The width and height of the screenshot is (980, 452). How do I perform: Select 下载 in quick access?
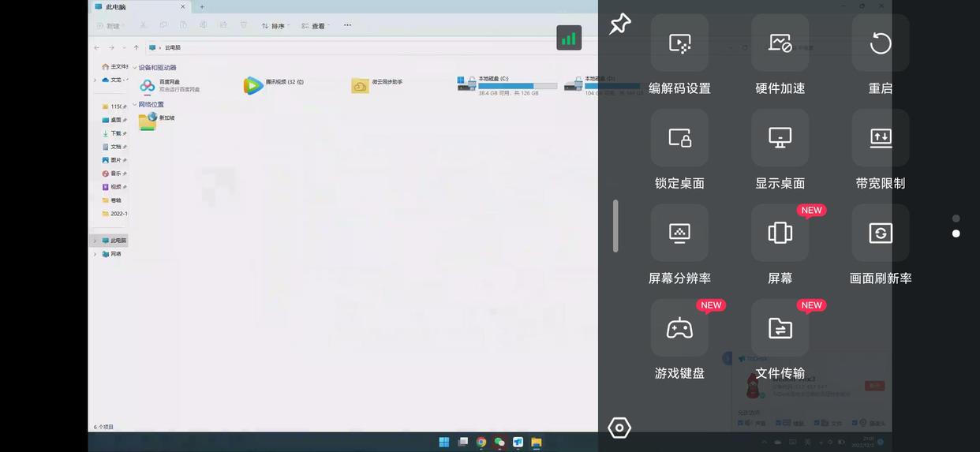pos(114,133)
